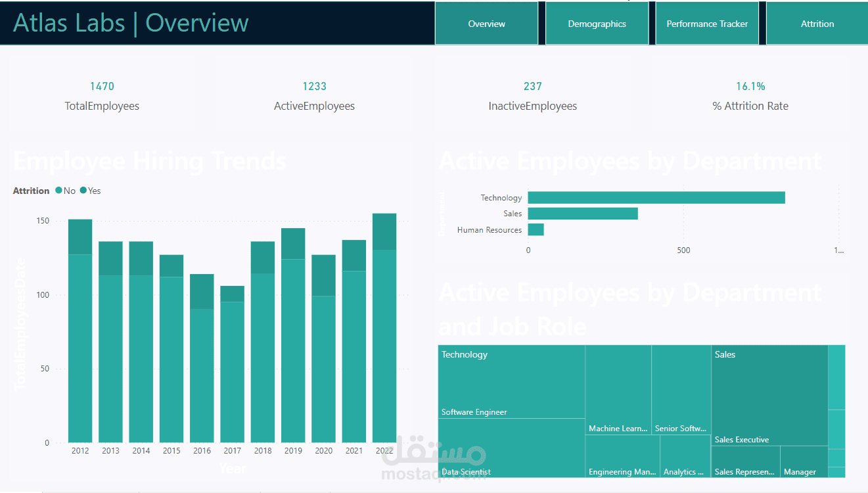Switch to the Demographics page tab
The height and width of the screenshot is (493, 868).
pyautogui.click(x=597, y=24)
